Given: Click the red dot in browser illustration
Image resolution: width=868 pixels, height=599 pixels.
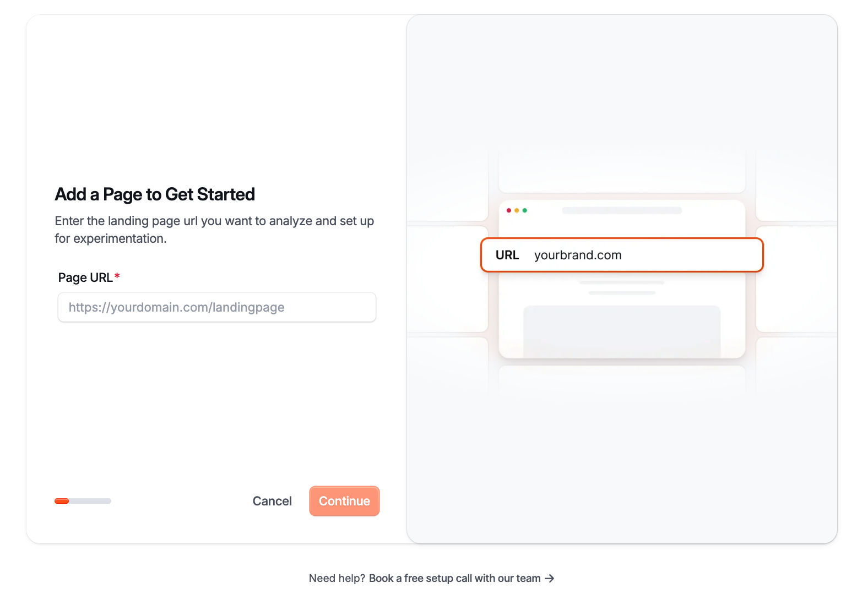Looking at the screenshot, I should 509,210.
